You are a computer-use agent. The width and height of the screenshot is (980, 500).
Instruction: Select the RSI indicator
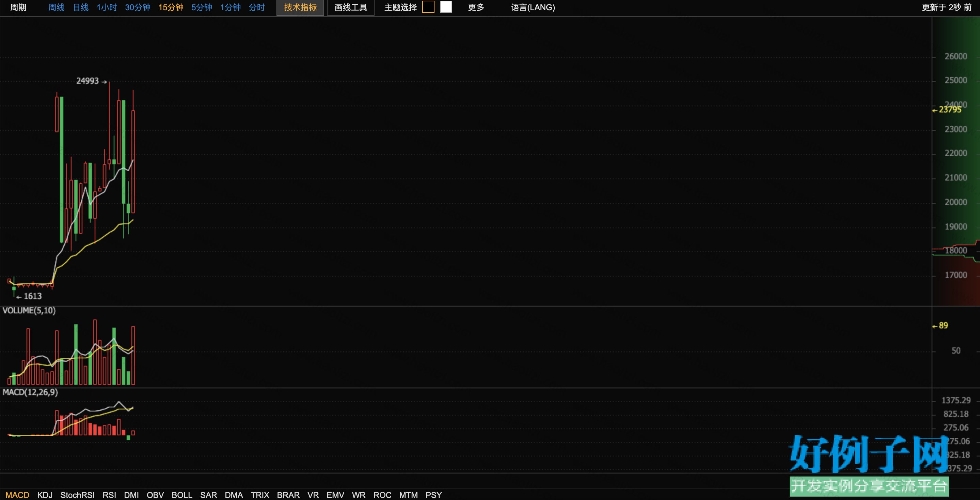click(x=109, y=495)
